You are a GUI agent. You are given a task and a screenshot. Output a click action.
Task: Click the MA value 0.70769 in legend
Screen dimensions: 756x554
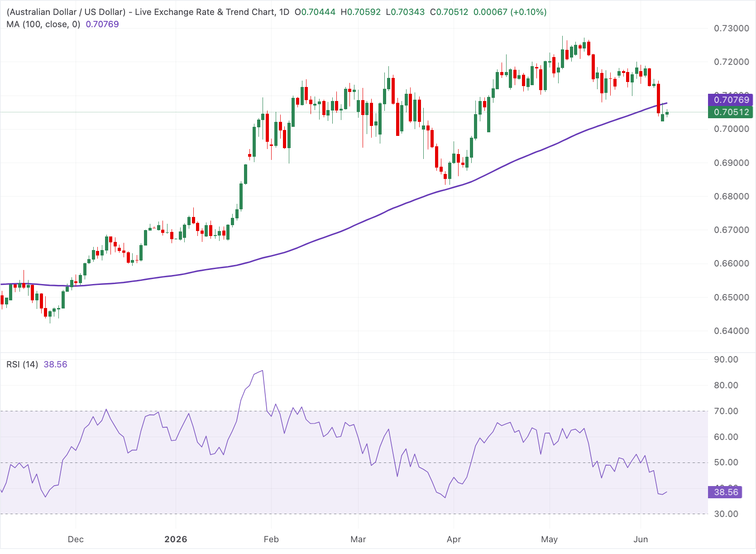[x=102, y=24]
